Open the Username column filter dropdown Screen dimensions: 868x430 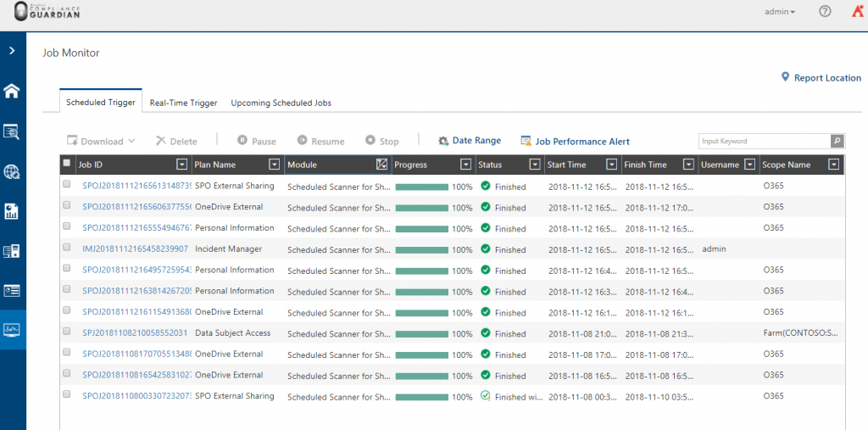750,165
